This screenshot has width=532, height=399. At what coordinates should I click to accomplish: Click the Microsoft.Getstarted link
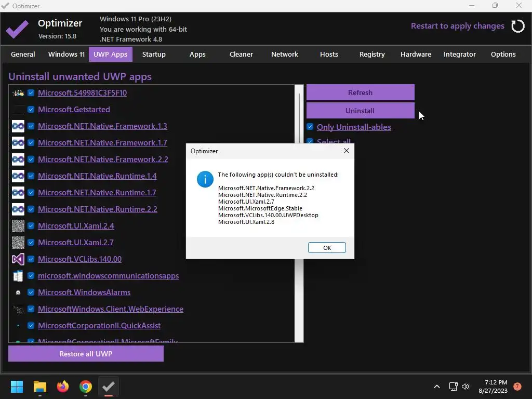74,110
